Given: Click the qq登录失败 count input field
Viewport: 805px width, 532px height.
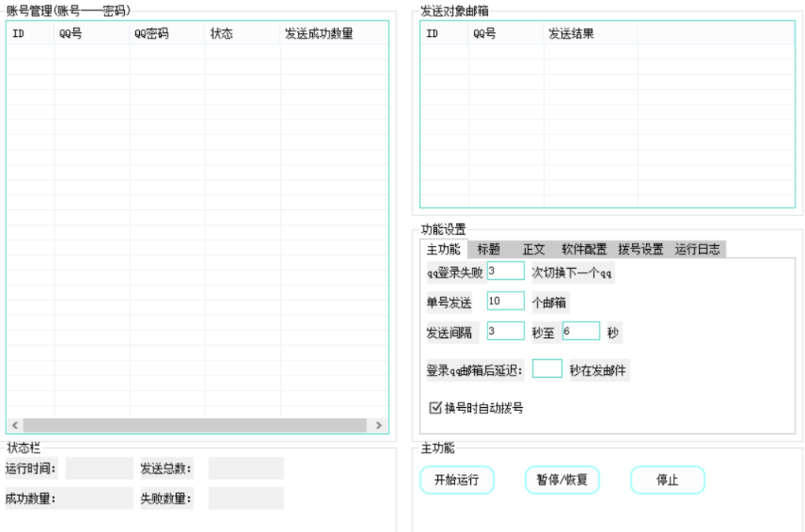Looking at the screenshot, I should pyautogui.click(x=505, y=270).
